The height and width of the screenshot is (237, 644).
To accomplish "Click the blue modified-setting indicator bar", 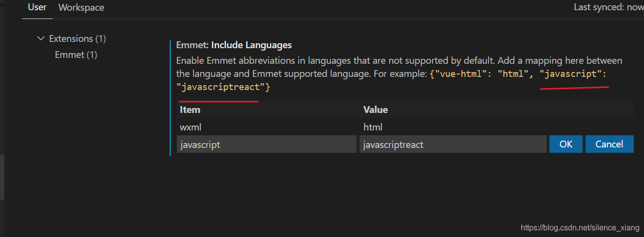I will (170, 97).
